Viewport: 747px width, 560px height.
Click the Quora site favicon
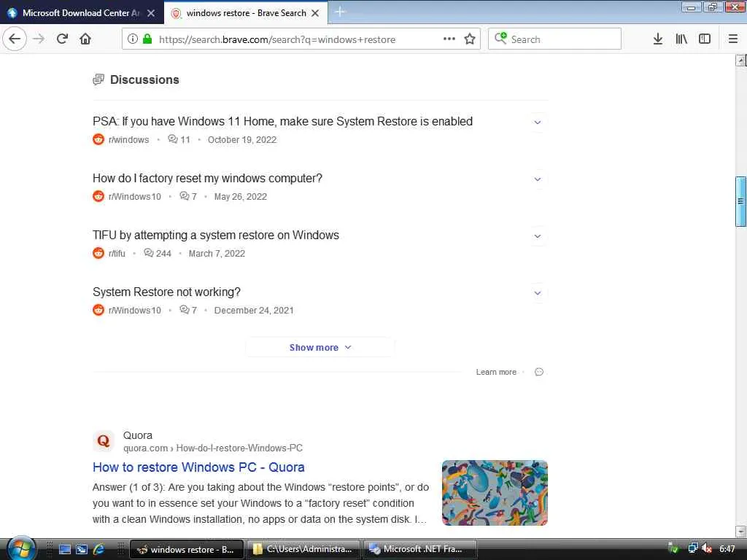click(x=104, y=441)
